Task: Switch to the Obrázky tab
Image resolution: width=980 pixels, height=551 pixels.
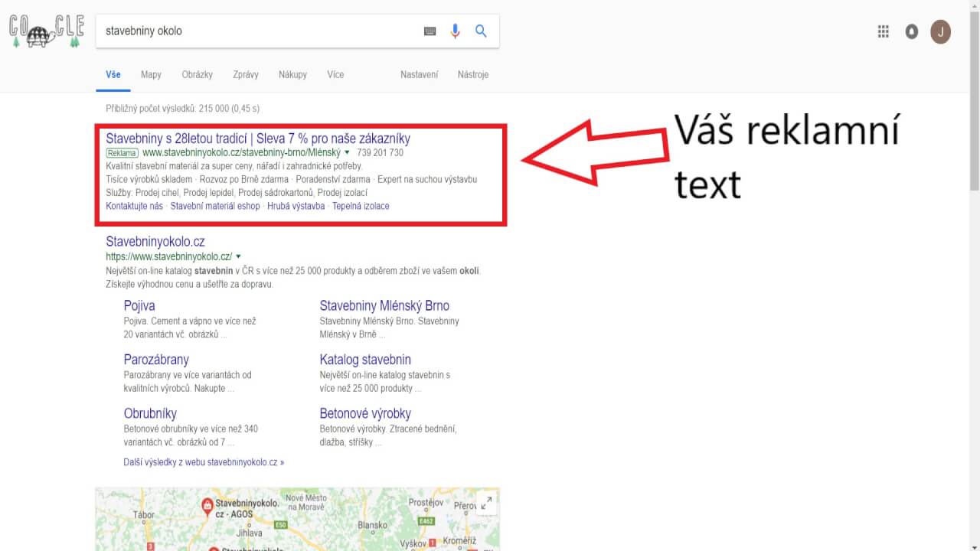Action: (197, 74)
